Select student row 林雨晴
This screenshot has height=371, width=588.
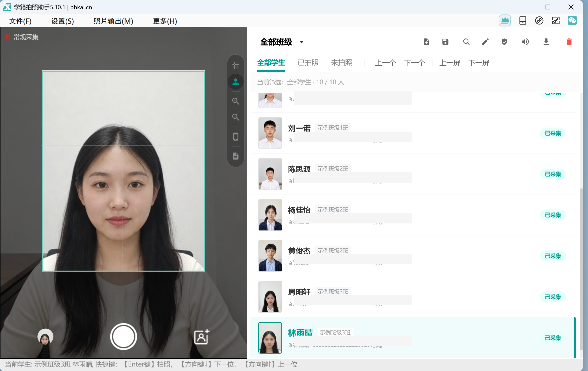tap(413, 338)
